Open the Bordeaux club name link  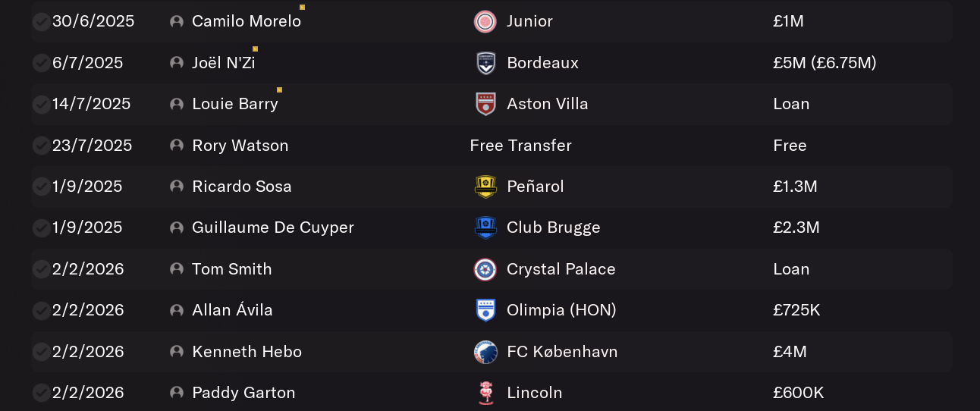point(542,63)
